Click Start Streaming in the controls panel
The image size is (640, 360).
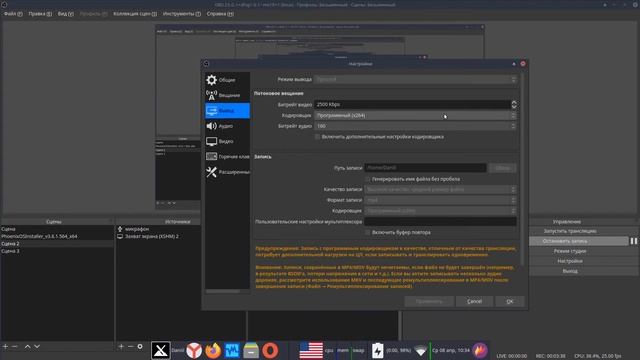(x=570, y=231)
